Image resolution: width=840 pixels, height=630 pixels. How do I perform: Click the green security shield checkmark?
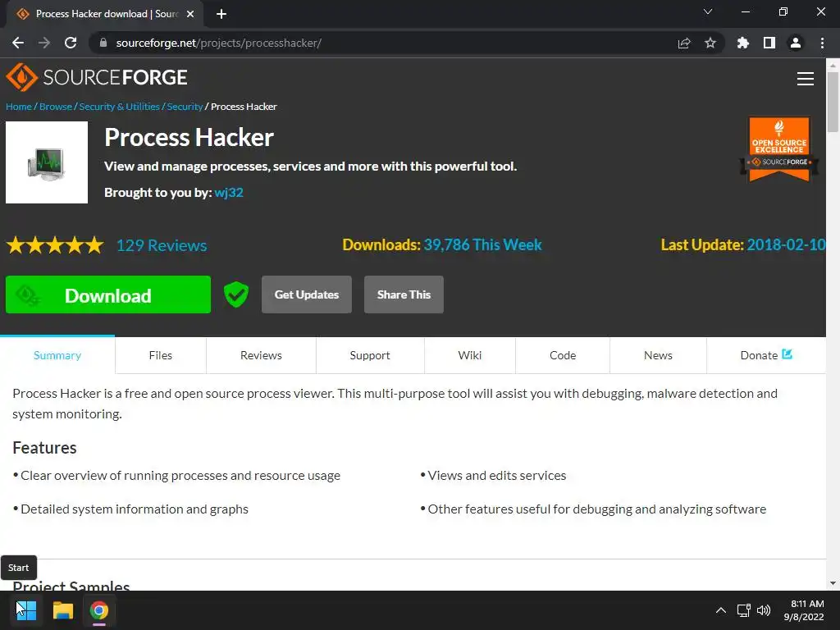click(x=235, y=294)
